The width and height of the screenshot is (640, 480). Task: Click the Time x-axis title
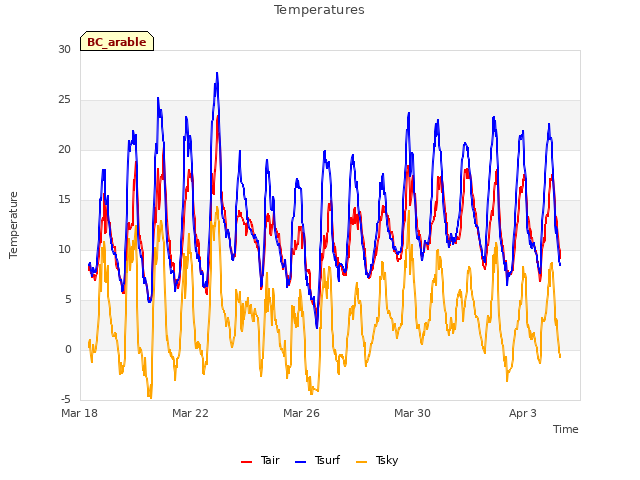click(x=565, y=429)
